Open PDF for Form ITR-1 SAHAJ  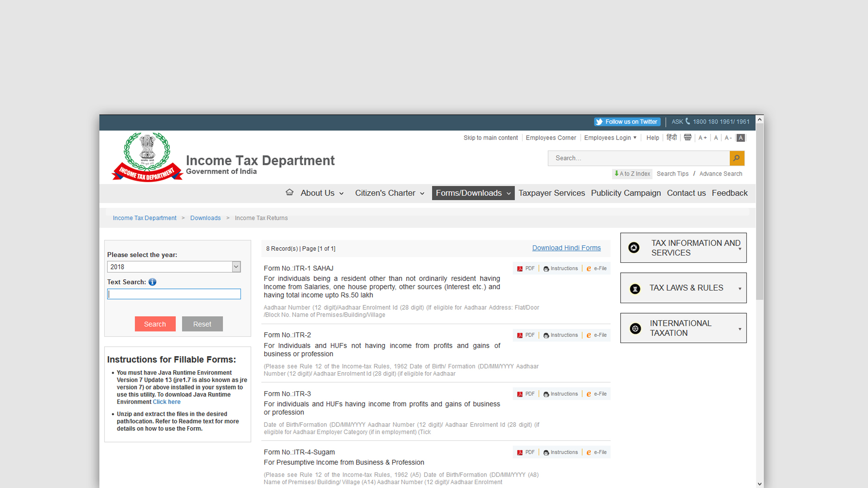526,269
